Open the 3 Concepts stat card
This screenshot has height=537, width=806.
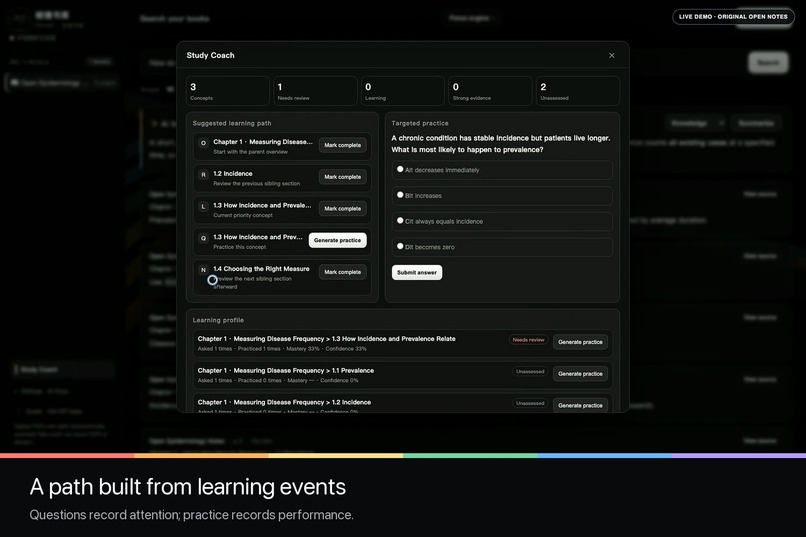click(228, 91)
